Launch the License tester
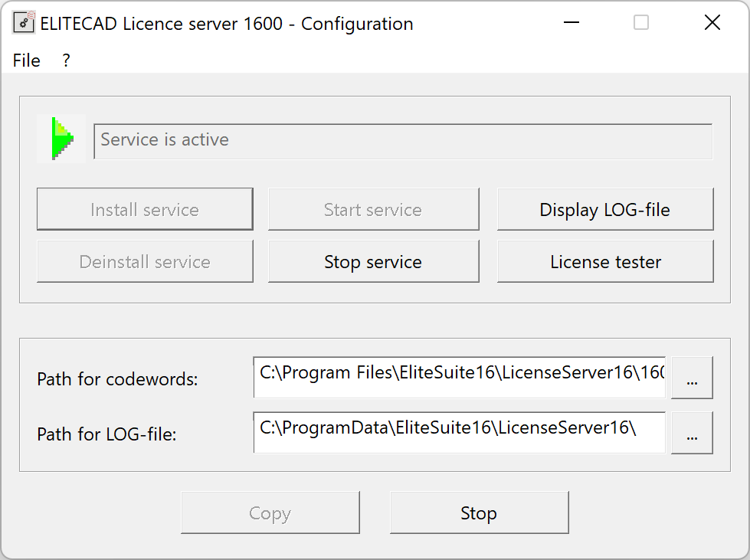 pos(604,262)
